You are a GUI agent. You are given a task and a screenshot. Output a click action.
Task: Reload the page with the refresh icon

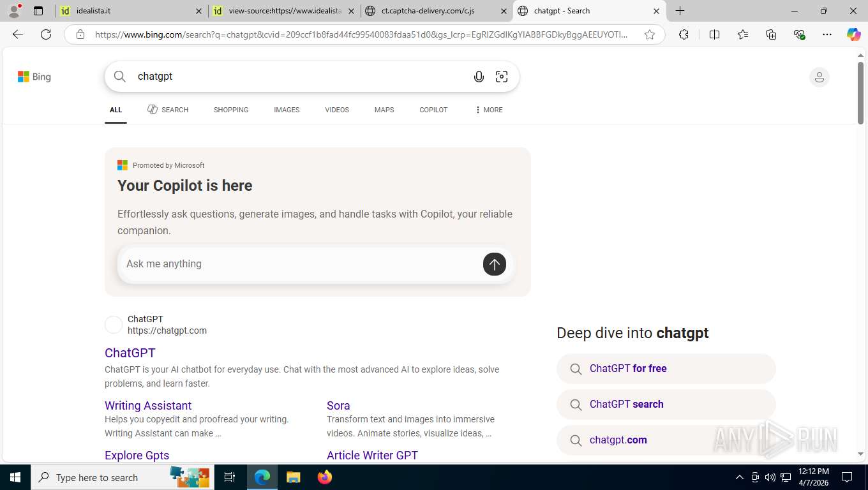click(46, 34)
